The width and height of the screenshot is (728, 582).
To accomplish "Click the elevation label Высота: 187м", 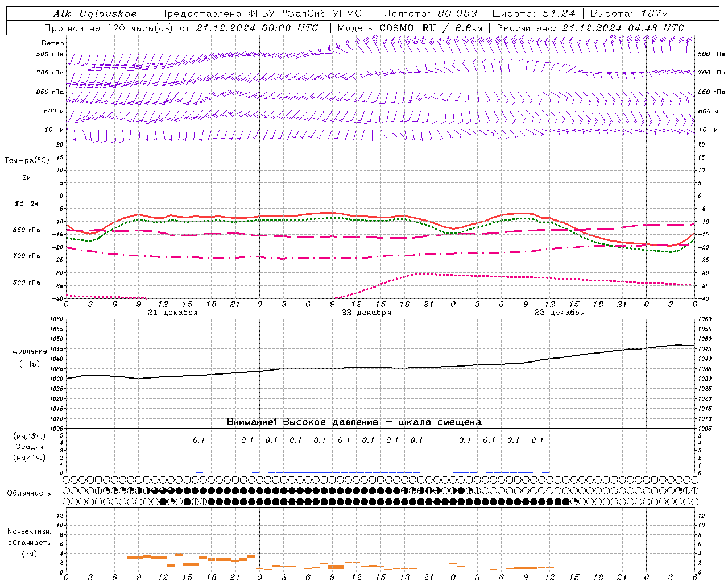I will tap(629, 14).
